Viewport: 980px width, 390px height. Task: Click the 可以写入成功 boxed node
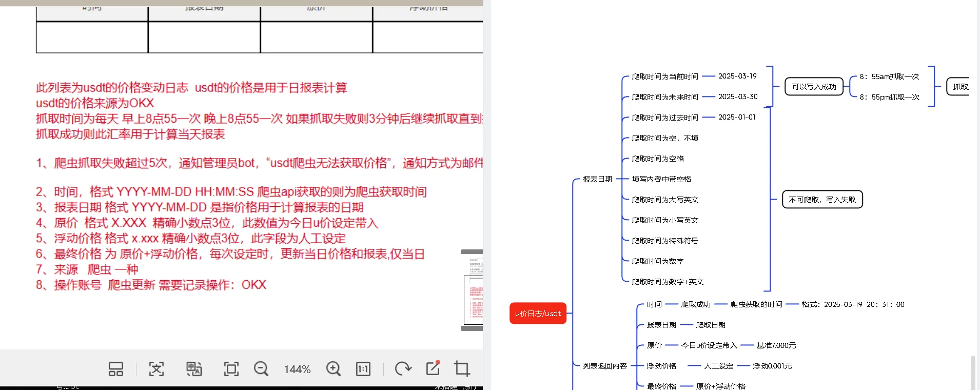click(x=814, y=87)
